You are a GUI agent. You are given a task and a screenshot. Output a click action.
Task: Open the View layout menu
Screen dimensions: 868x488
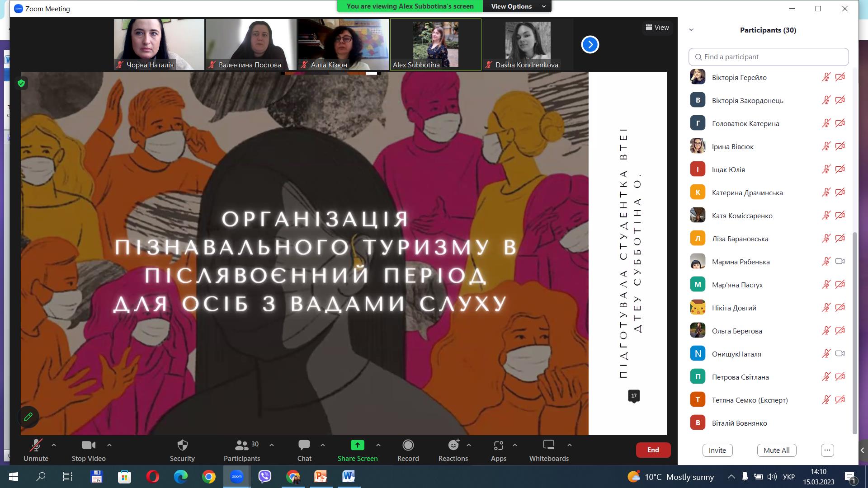point(657,28)
